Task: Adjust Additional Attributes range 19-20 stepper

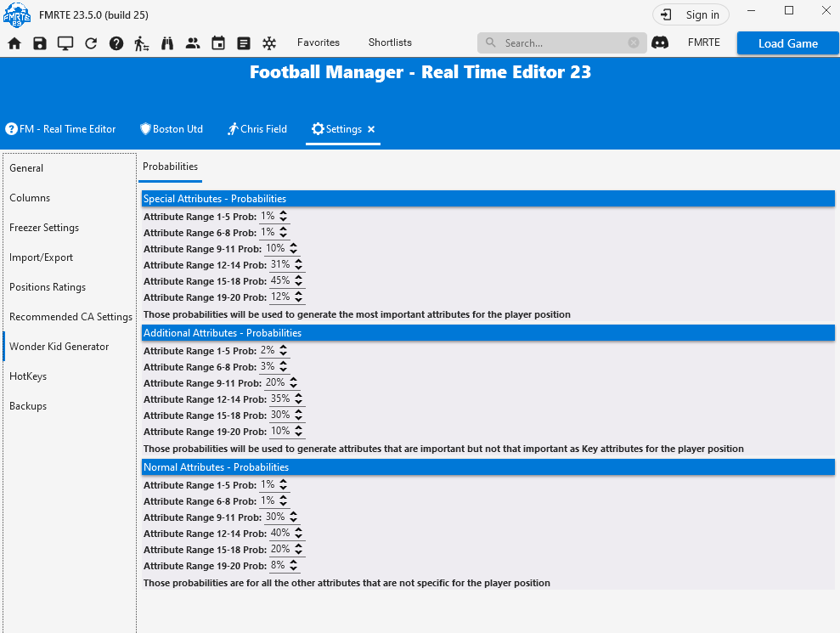Action: pyautogui.click(x=298, y=431)
